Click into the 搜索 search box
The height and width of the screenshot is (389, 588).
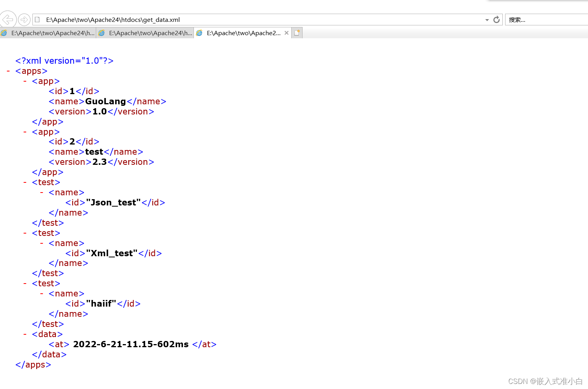(547, 20)
